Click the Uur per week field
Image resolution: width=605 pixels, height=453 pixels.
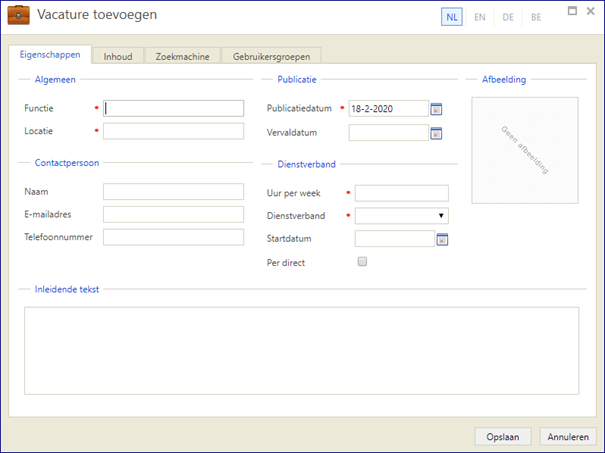tap(402, 193)
